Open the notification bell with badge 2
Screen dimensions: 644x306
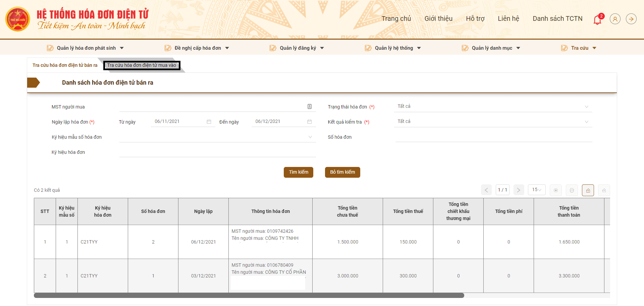598,19
